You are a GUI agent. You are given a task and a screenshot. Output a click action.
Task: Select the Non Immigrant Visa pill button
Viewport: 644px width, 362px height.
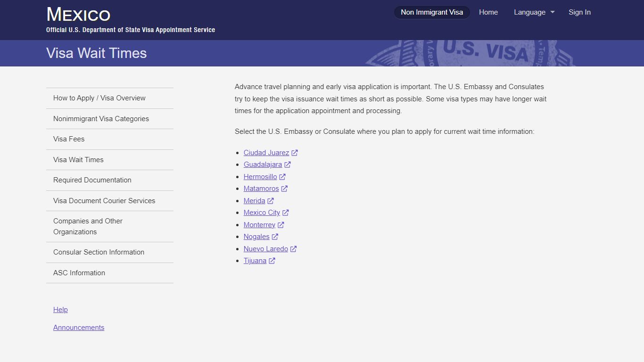[x=432, y=12]
